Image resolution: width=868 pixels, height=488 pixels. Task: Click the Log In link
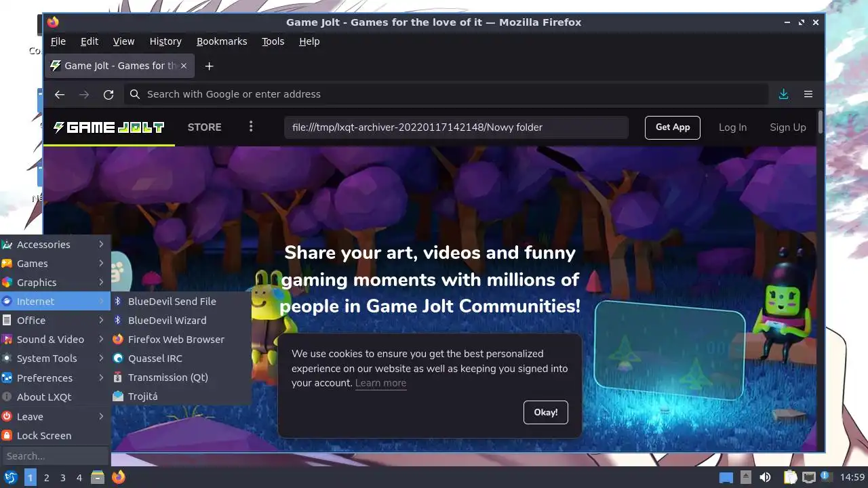pos(732,127)
